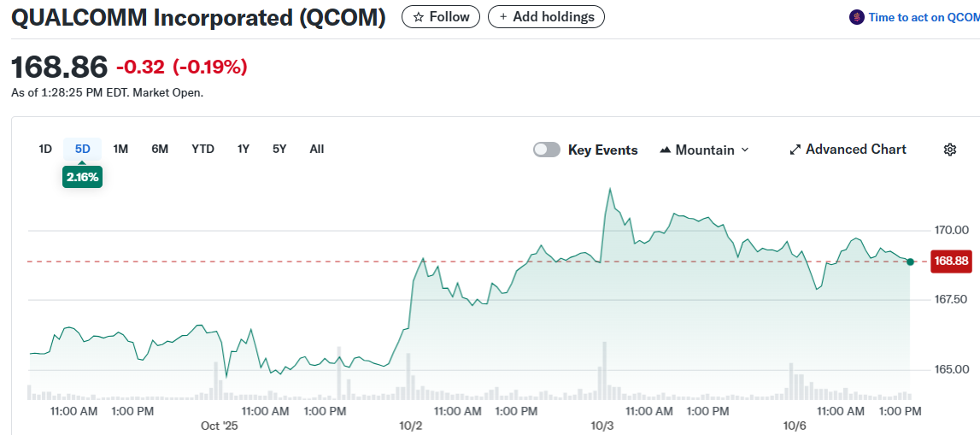Click the Advanced Chart expand arrows icon

click(x=795, y=150)
